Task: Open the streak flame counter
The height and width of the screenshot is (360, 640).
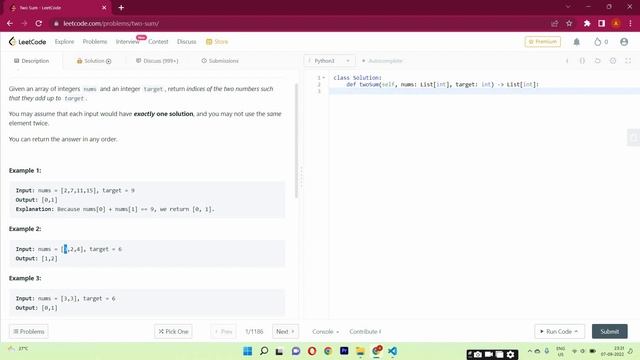Action: coord(600,42)
